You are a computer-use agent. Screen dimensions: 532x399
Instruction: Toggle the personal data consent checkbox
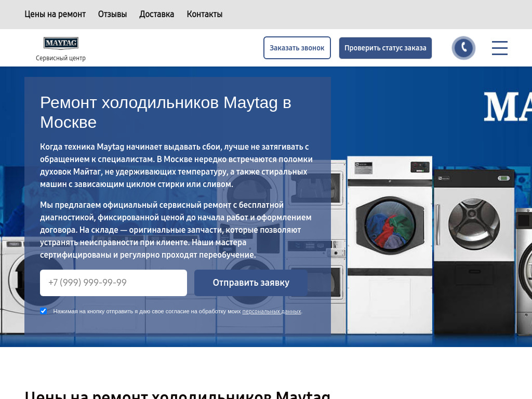44,311
